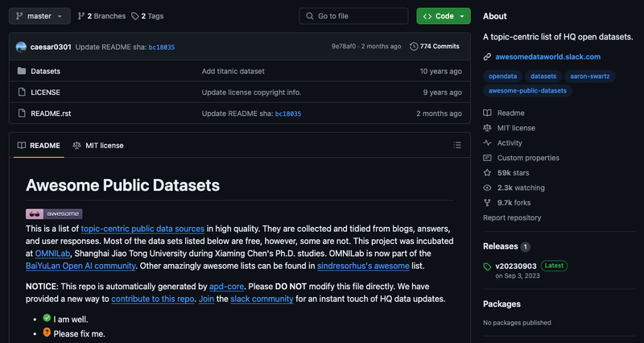
Task: Click the caesar0301 avatar image
Action: coord(22,47)
